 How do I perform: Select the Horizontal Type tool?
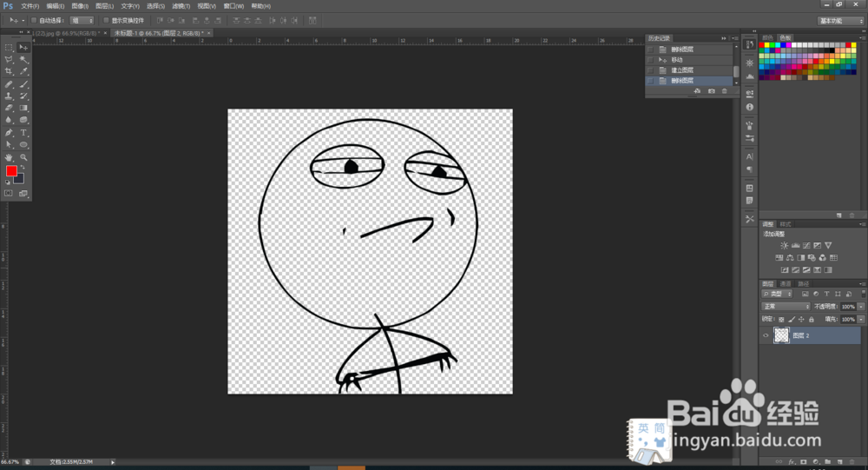(23, 133)
